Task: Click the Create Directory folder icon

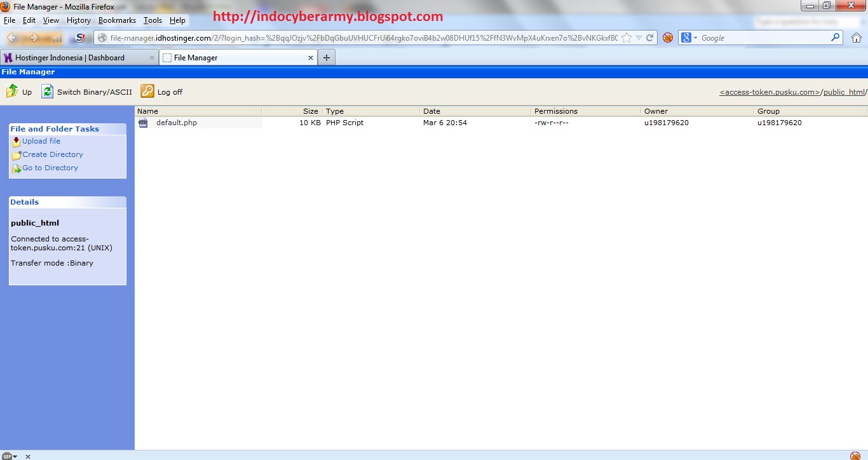Action: click(x=17, y=155)
